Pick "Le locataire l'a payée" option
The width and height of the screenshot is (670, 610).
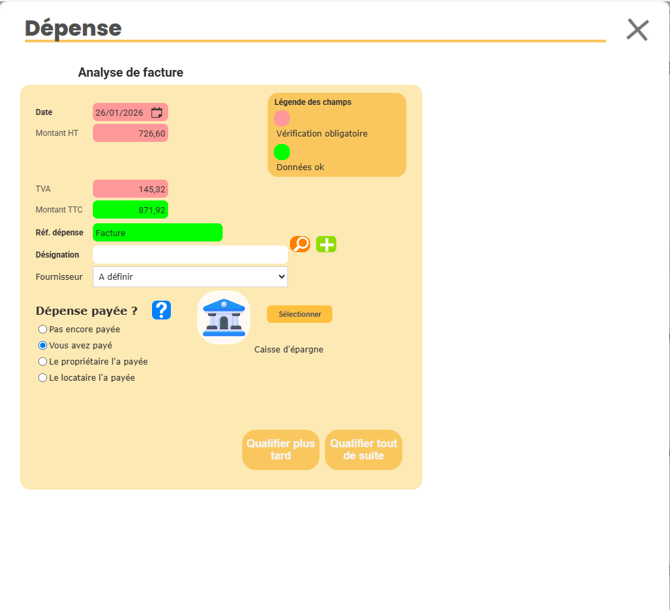43,377
